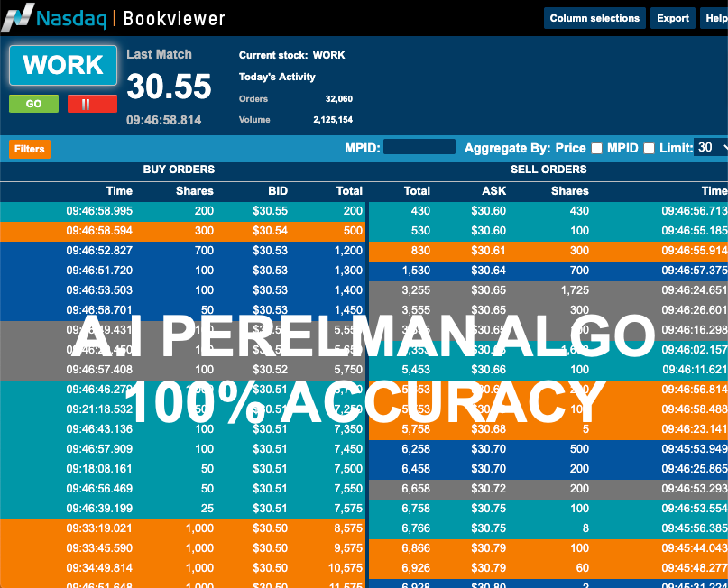Click the ASK column header
This screenshot has height=588, width=728.
pos(494,191)
